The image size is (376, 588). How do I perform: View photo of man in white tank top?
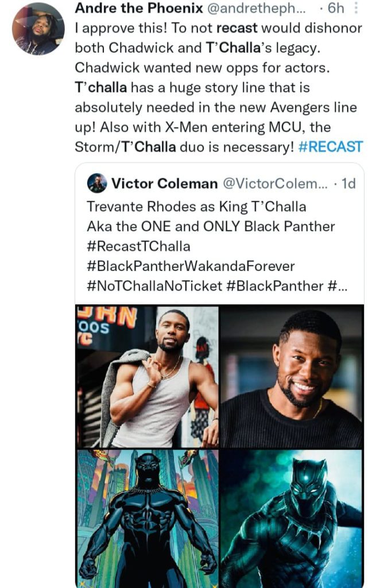[147, 376]
